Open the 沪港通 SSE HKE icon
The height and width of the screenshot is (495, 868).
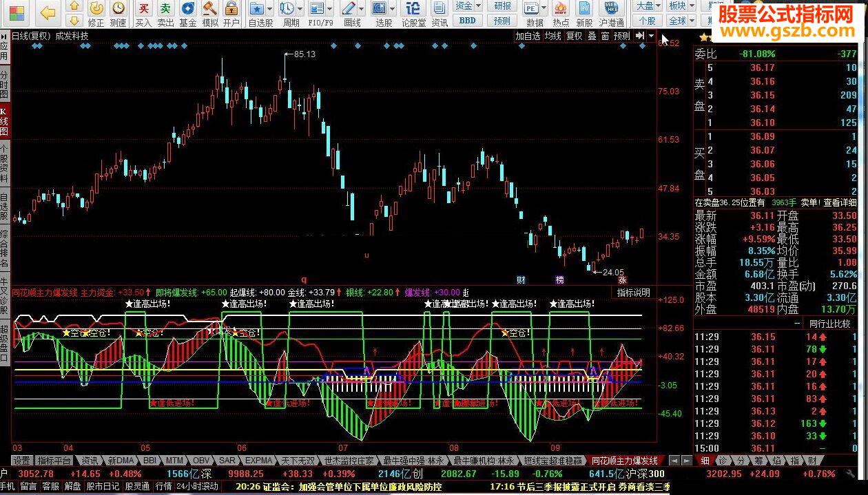[611, 14]
